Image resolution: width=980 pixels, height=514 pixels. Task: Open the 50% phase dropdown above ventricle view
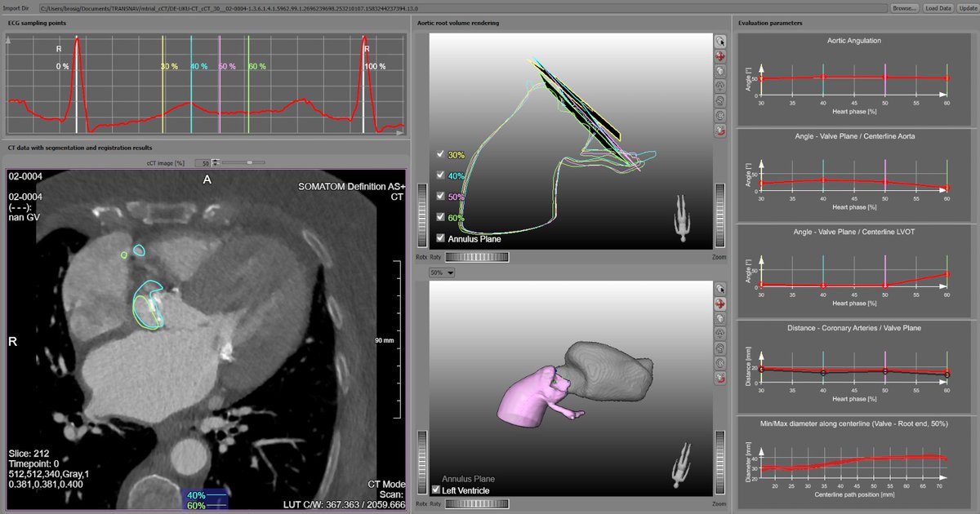442,273
